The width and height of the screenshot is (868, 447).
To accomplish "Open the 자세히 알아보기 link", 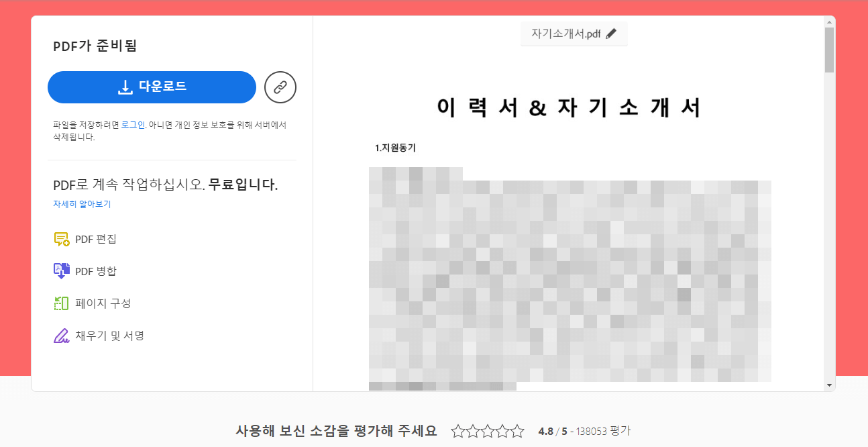I will (81, 203).
